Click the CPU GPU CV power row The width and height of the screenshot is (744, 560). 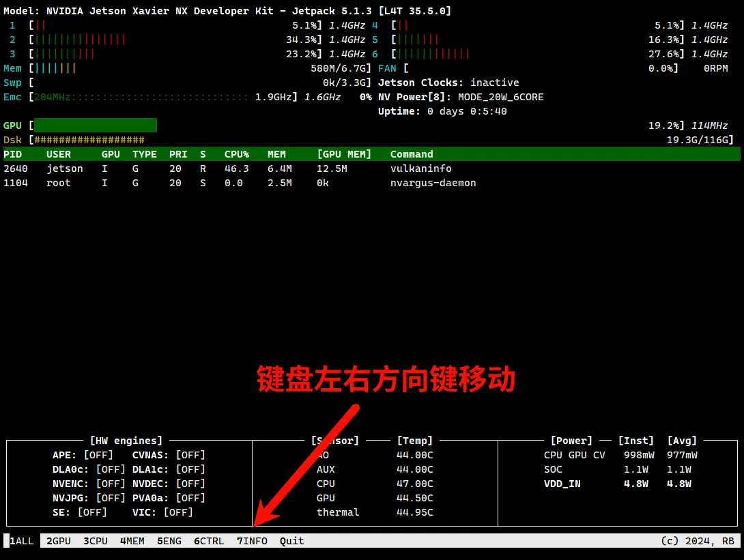coord(620,455)
